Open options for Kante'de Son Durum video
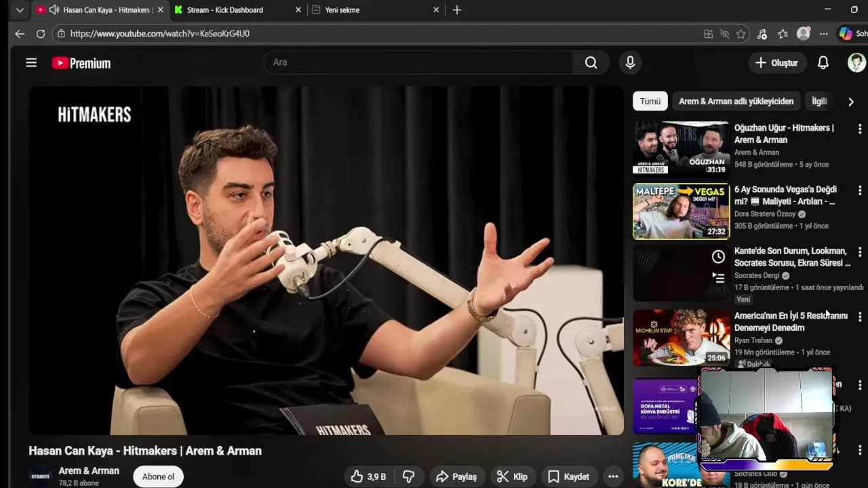The width and height of the screenshot is (868, 488). point(860,252)
